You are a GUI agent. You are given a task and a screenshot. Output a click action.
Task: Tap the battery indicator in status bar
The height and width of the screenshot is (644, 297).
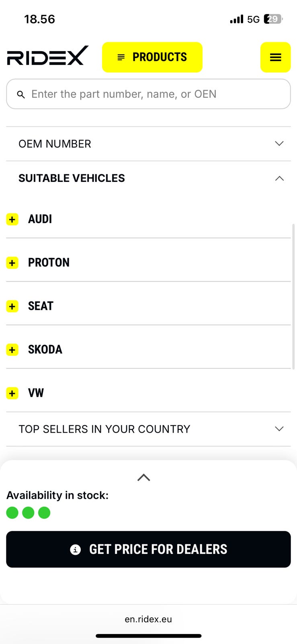click(273, 19)
